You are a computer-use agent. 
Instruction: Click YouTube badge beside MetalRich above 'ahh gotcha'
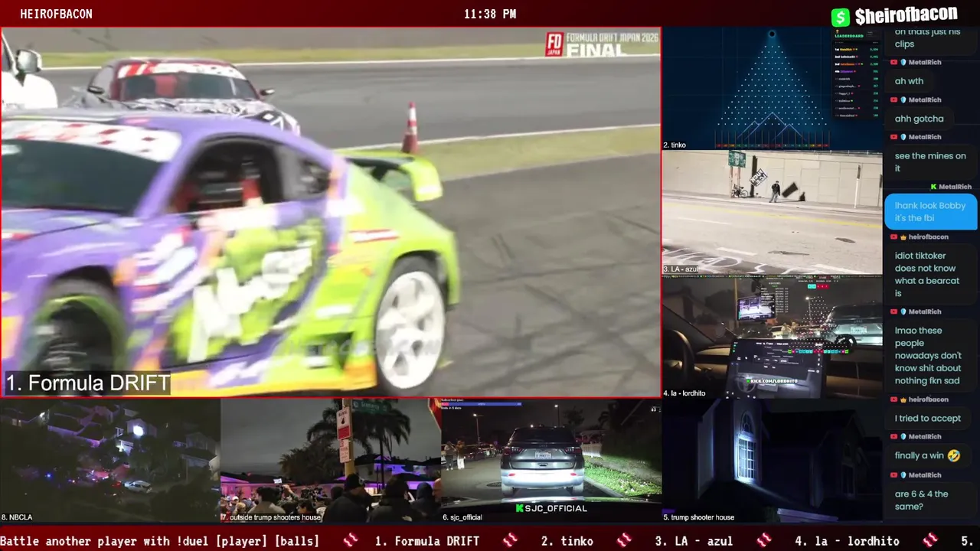click(893, 99)
